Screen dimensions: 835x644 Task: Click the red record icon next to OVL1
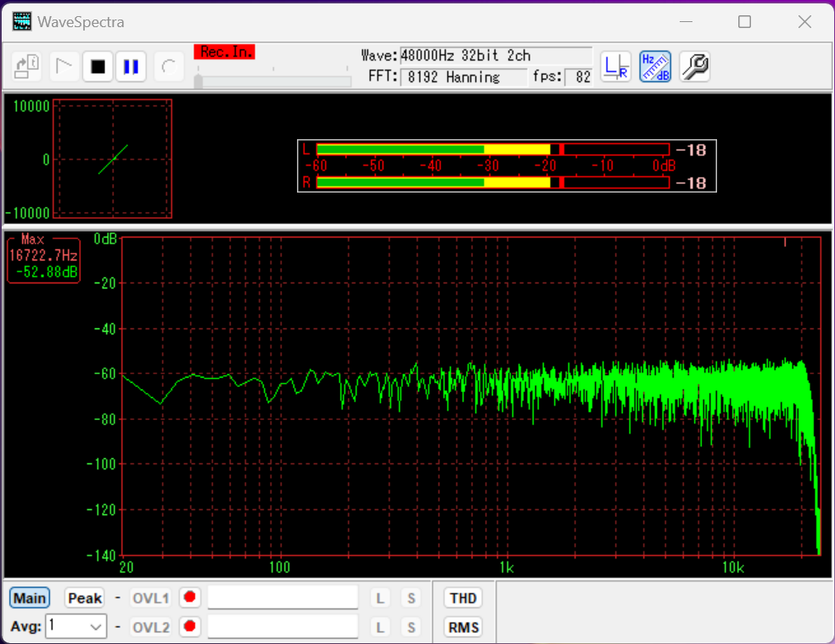coord(189,598)
